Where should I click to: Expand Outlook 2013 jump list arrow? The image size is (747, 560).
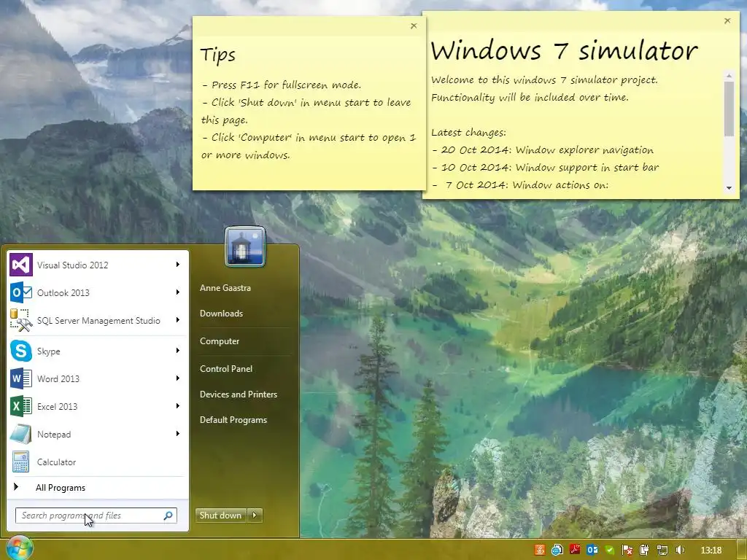(x=178, y=292)
